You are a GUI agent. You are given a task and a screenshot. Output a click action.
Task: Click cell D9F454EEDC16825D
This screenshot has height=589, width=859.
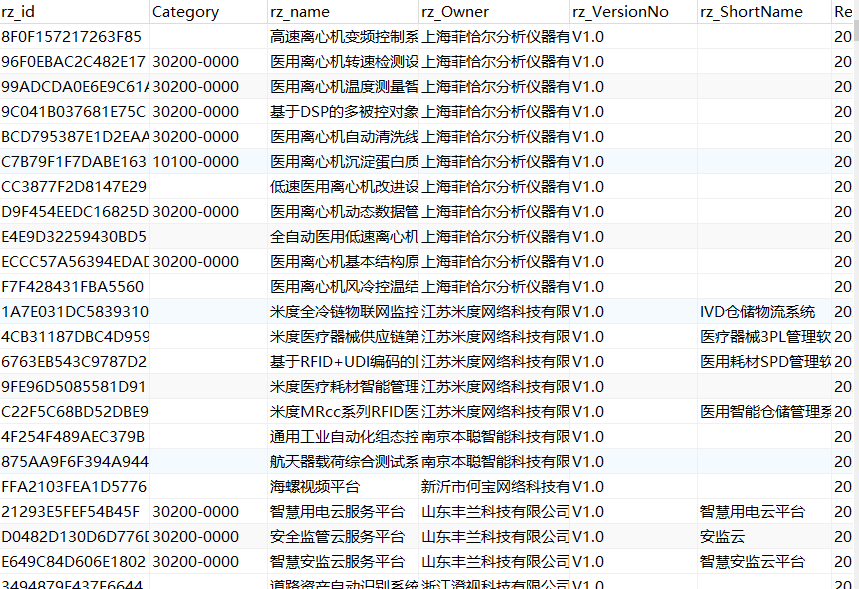(74, 211)
